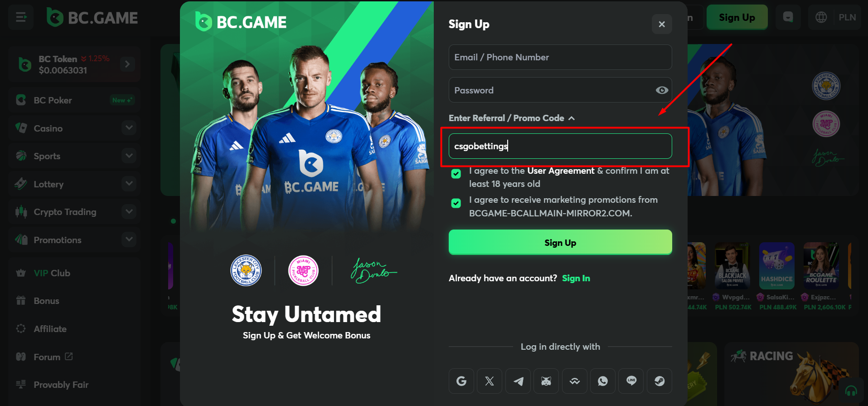Screen dimensions: 868x406
Task: Uncheck marketing promotions checkbox
Action: pyautogui.click(x=456, y=203)
